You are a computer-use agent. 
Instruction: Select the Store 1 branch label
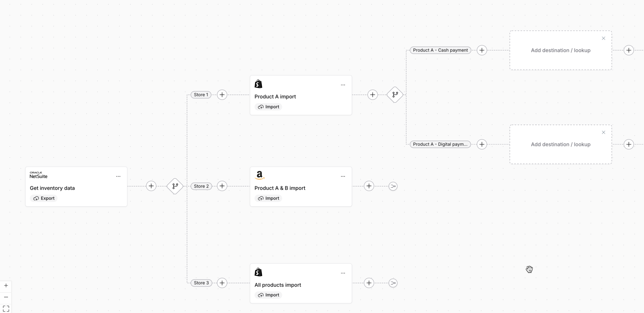point(201,95)
